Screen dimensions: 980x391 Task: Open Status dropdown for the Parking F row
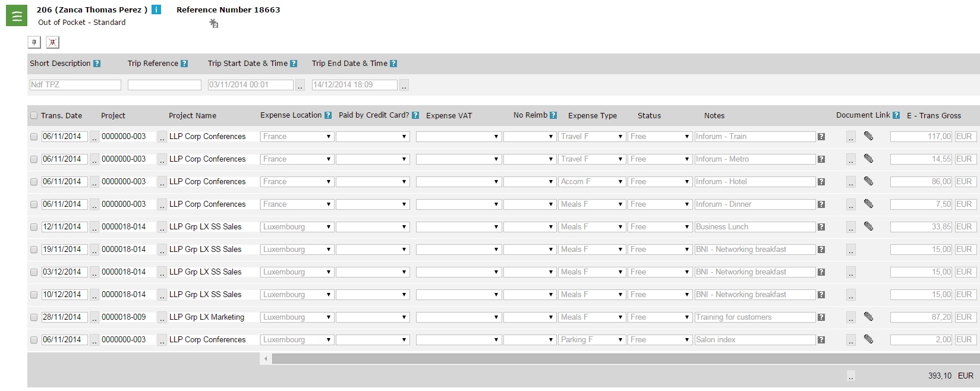pyautogui.click(x=659, y=340)
